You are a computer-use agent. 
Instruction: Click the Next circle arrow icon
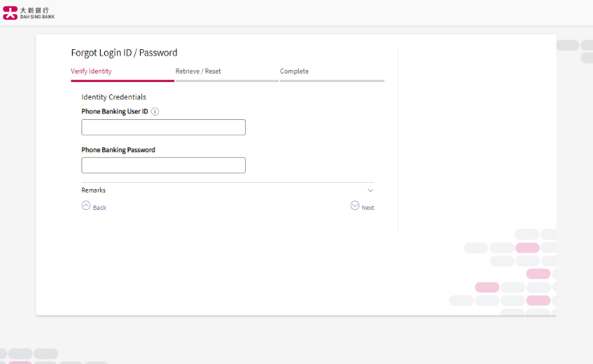tap(355, 206)
